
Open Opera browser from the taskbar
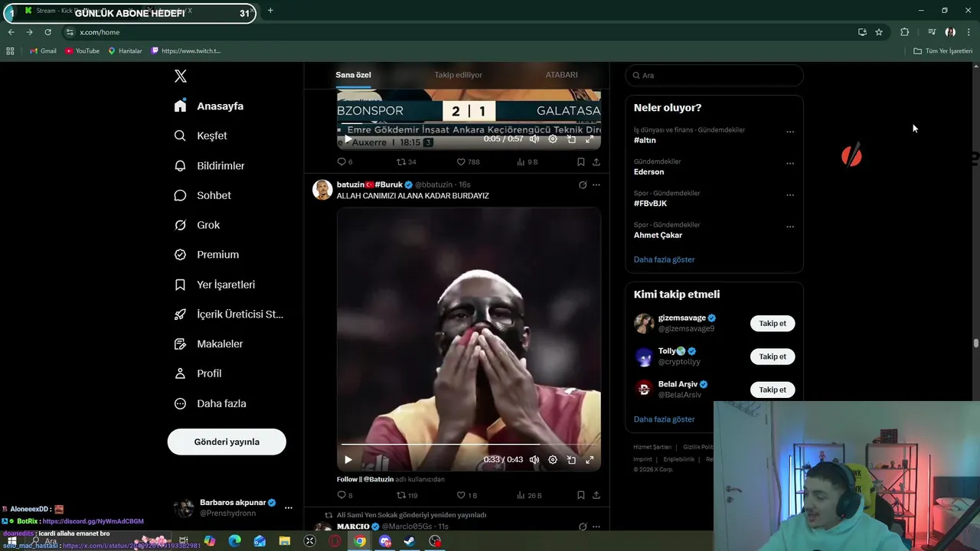tap(335, 541)
